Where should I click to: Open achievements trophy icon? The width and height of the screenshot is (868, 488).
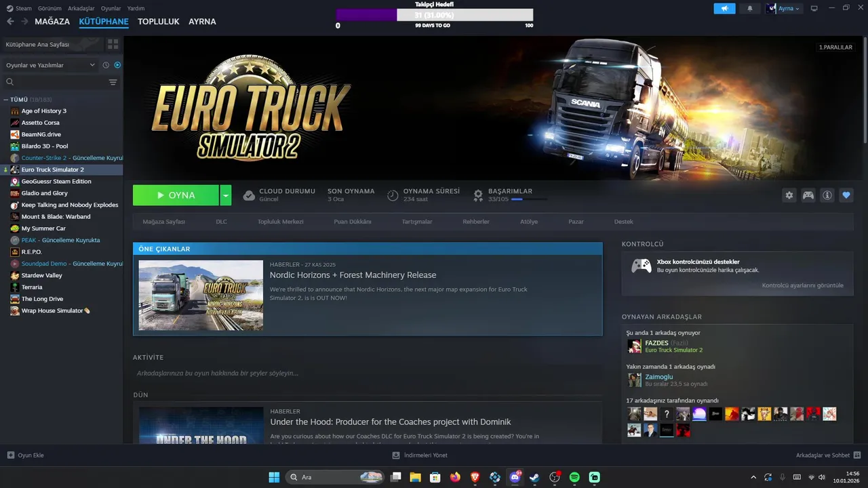[478, 195]
